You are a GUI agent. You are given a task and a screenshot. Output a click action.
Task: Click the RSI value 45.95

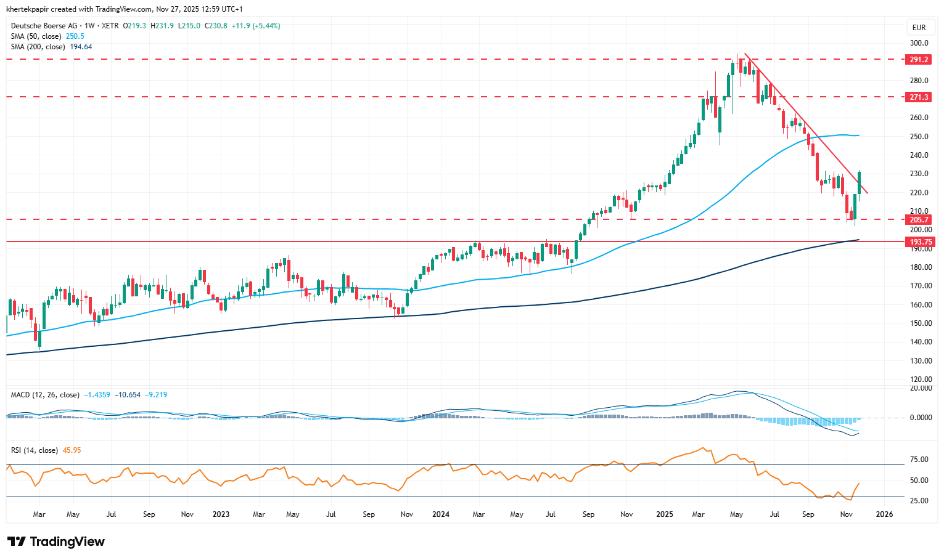pos(72,450)
